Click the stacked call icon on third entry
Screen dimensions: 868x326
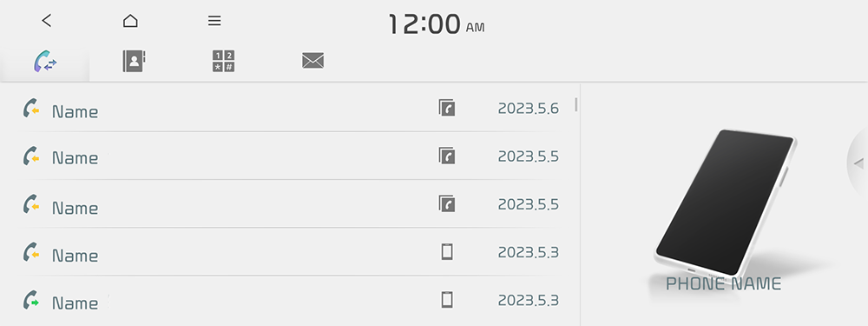coord(447,203)
